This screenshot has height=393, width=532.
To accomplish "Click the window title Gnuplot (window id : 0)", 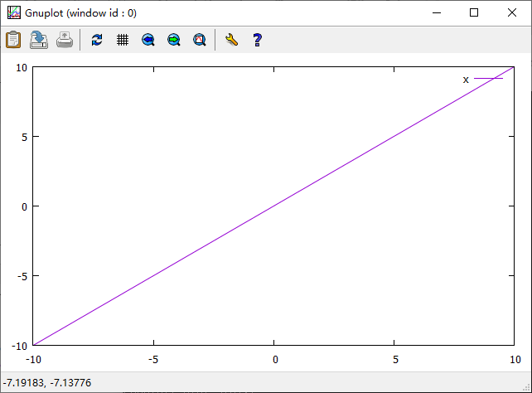I will (x=80, y=13).
